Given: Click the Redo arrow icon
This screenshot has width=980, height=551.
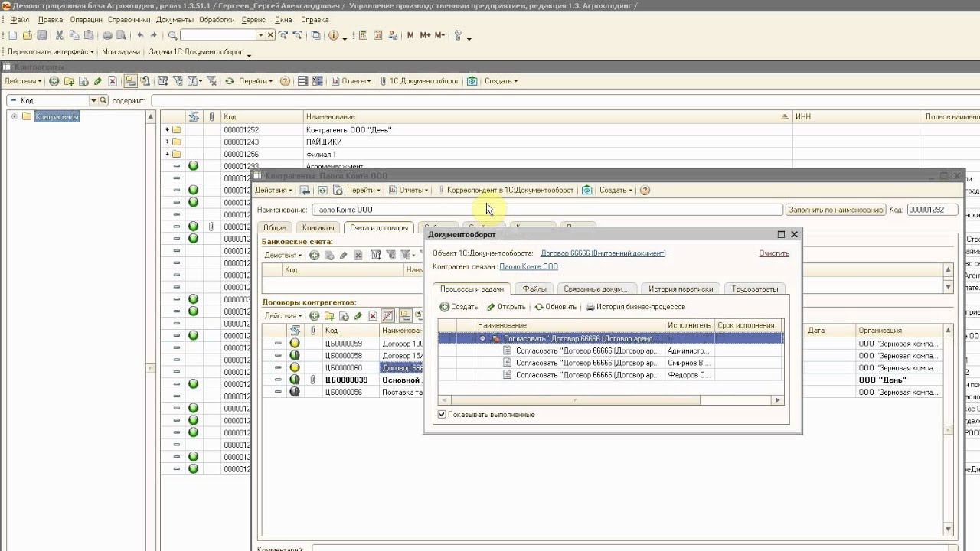Looking at the screenshot, I should 154,35.
